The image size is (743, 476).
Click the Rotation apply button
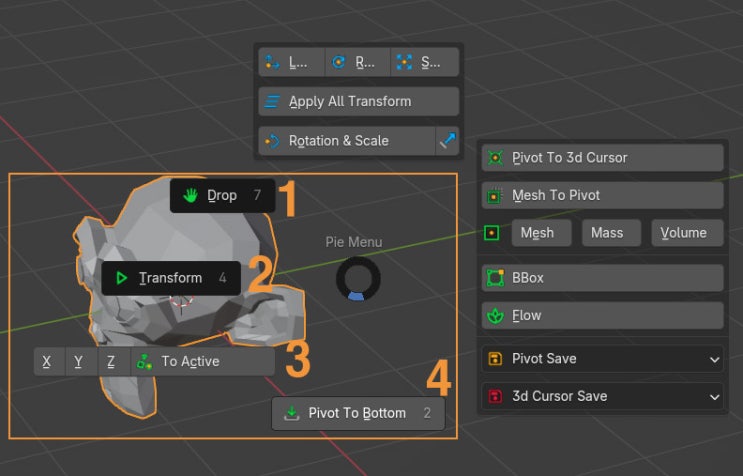click(x=357, y=62)
